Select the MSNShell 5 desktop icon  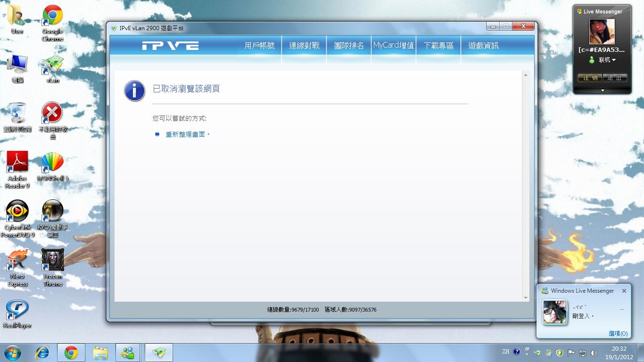pos(53,166)
